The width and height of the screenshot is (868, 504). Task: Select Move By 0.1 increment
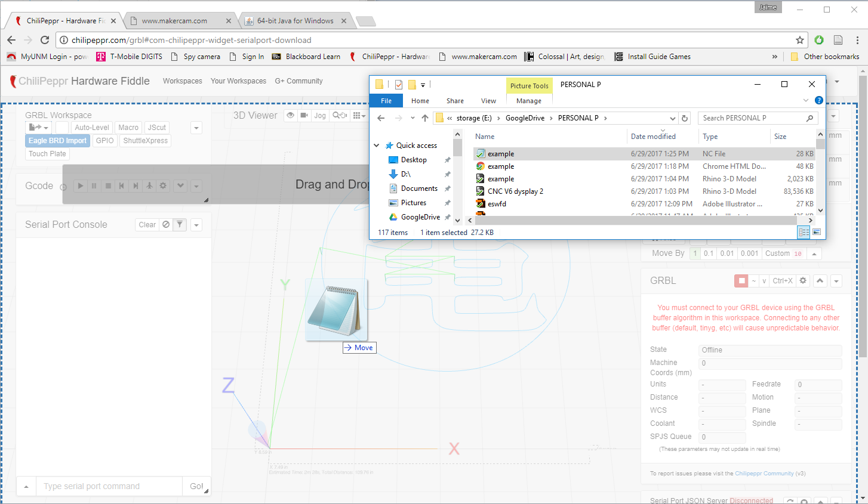[x=709, y=253]
